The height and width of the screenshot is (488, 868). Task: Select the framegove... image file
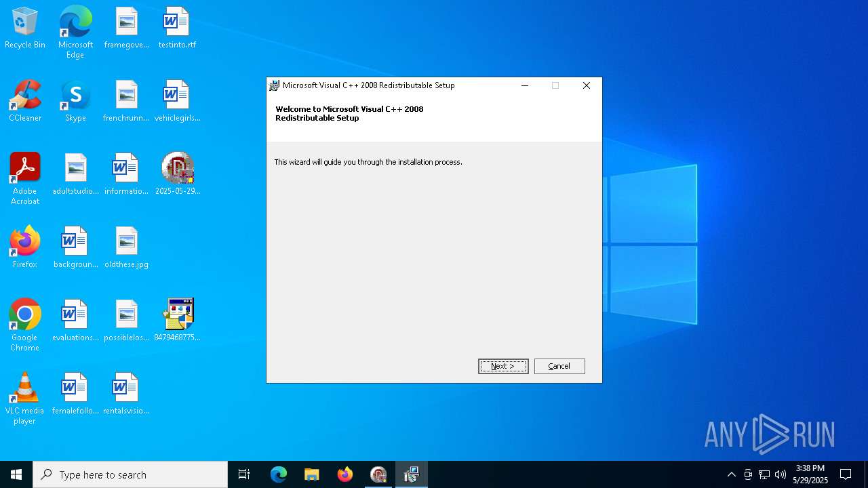coord(126,28)
